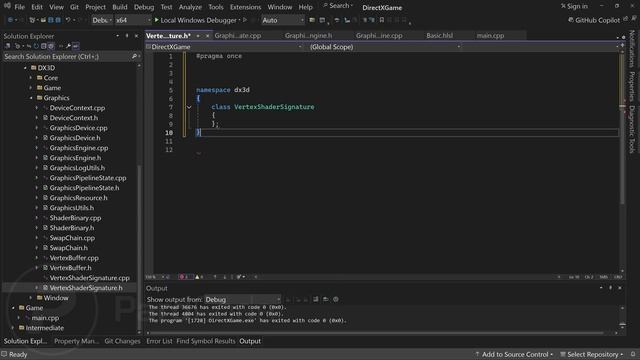Viewport: 640px width, 360px height.
Task: Click Add to Source Control
Action: (x=514, y=354)
